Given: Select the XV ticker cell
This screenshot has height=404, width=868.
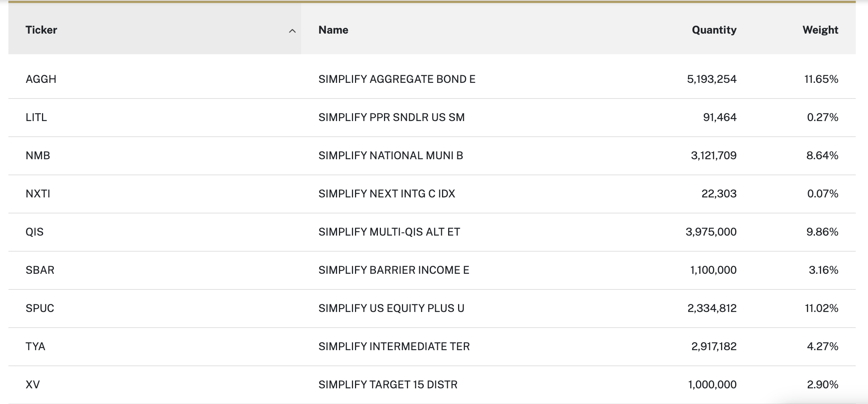Looking at the screenshot, I should point(32,385).
